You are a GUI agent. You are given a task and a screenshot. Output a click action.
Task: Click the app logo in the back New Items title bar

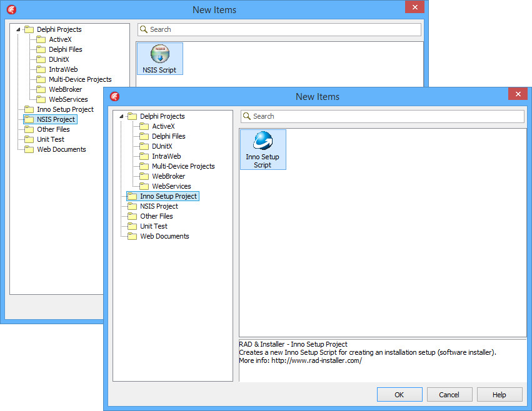tap(11, 10)
